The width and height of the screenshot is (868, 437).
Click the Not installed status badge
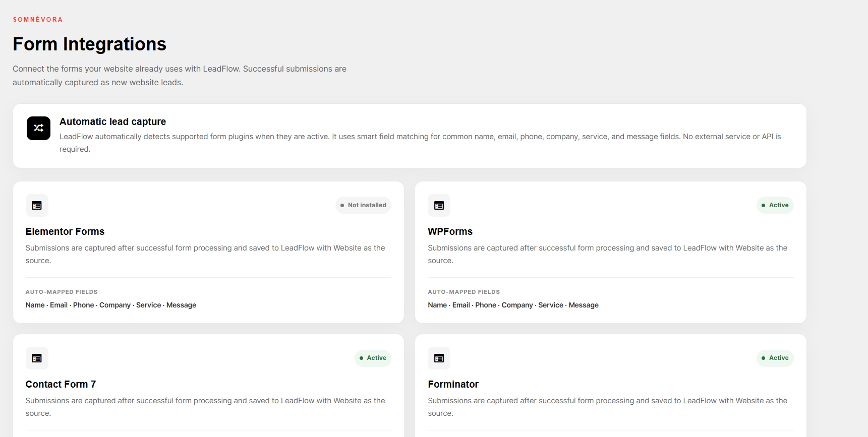tap(363, 205)
